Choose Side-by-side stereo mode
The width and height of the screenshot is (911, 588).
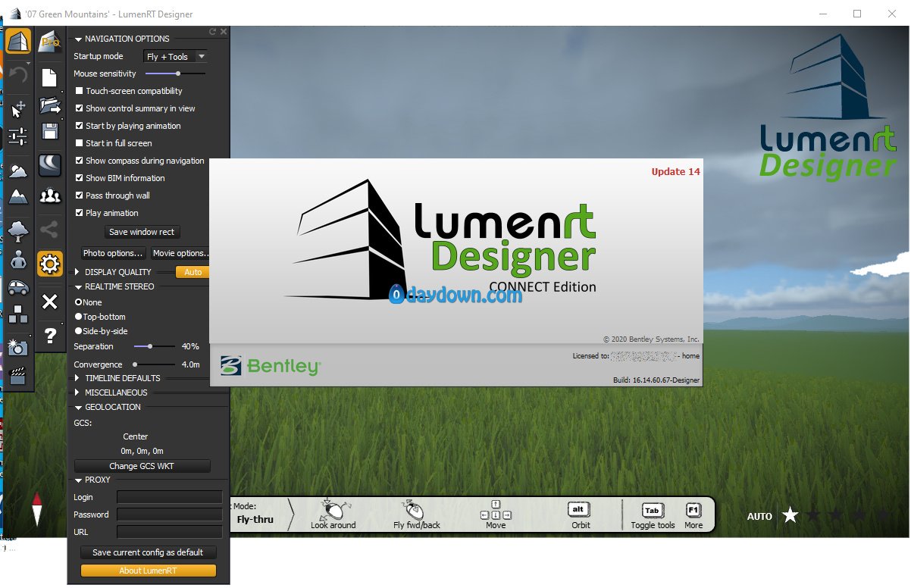(x=78, y=331)
